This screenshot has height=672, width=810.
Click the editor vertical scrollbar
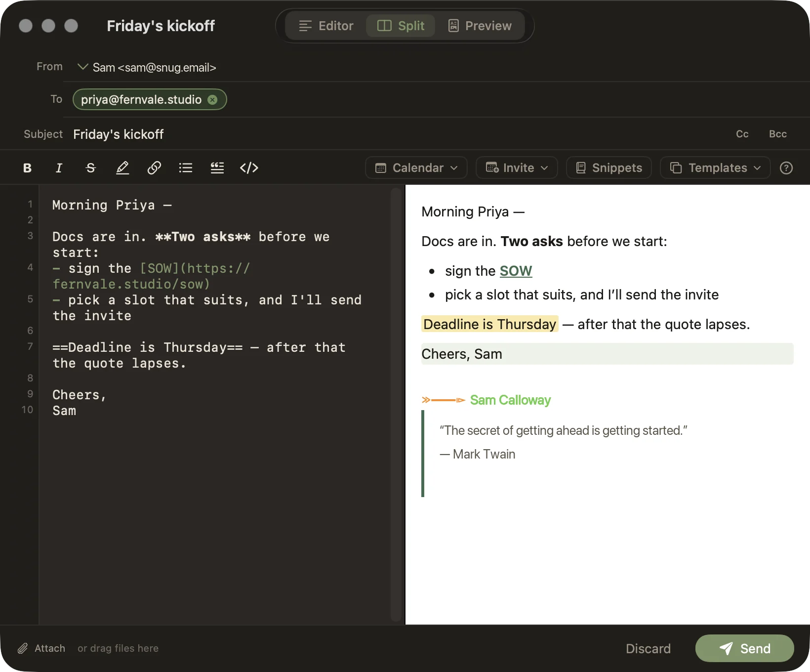tap(396, 404)
